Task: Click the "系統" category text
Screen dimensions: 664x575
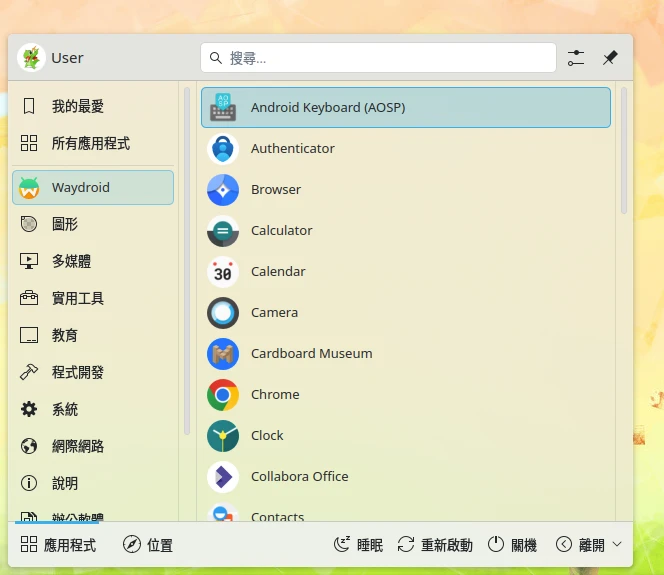Action: (64, 409)
